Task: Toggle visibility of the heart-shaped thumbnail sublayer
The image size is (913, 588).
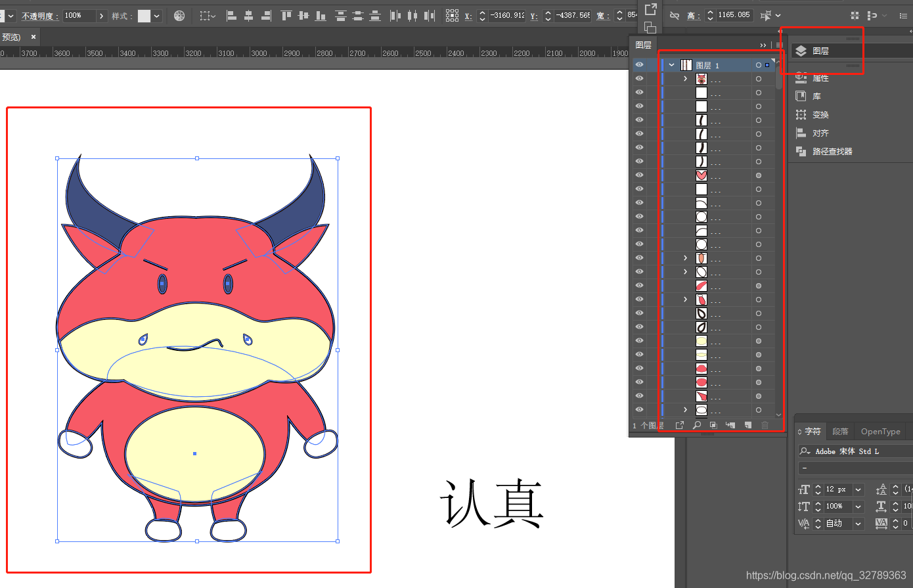Action: pyautogui.click(x=639, y=175)
